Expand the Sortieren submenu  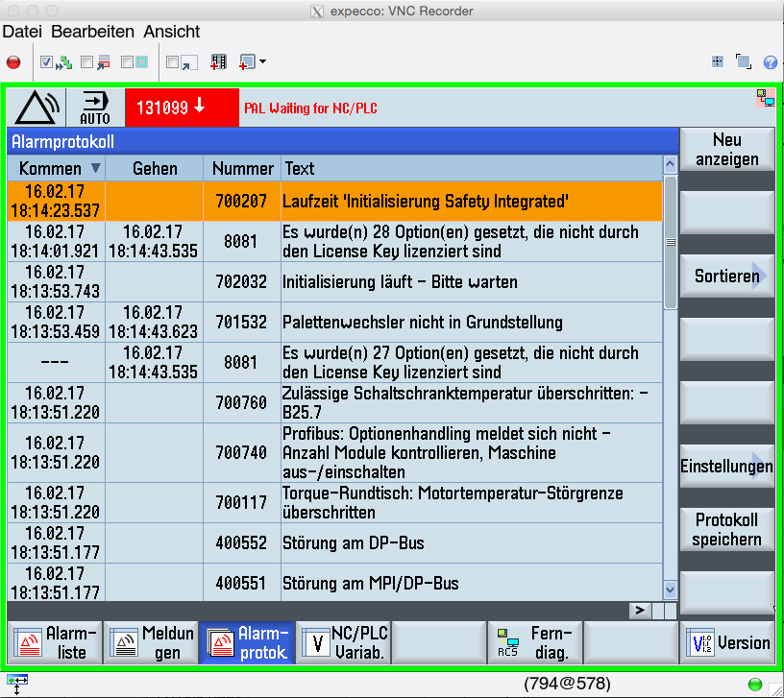tap(726, 277)
